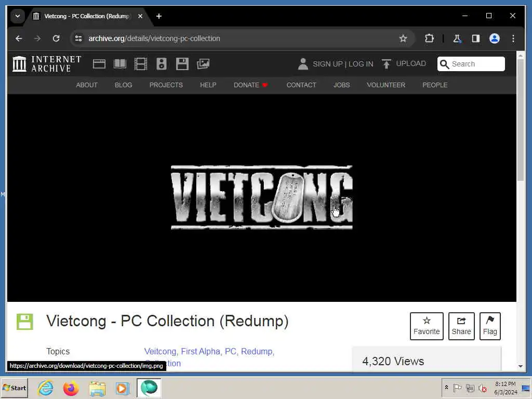View site information icon in the address bar
Viewport: 532px width, 399px height.
point(78,38)
